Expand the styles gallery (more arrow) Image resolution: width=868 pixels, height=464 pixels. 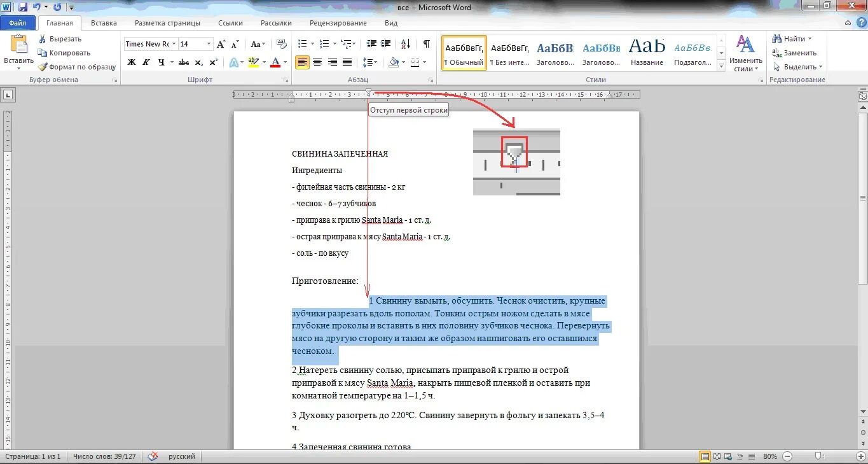click(721, 65)
